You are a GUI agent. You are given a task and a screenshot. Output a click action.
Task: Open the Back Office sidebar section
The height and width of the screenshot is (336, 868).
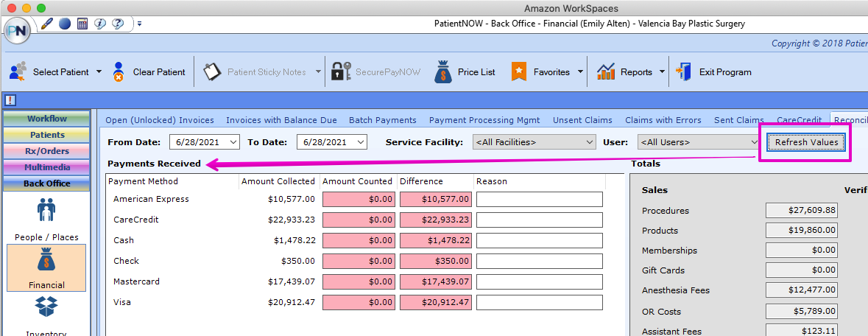tap(47, 183)
